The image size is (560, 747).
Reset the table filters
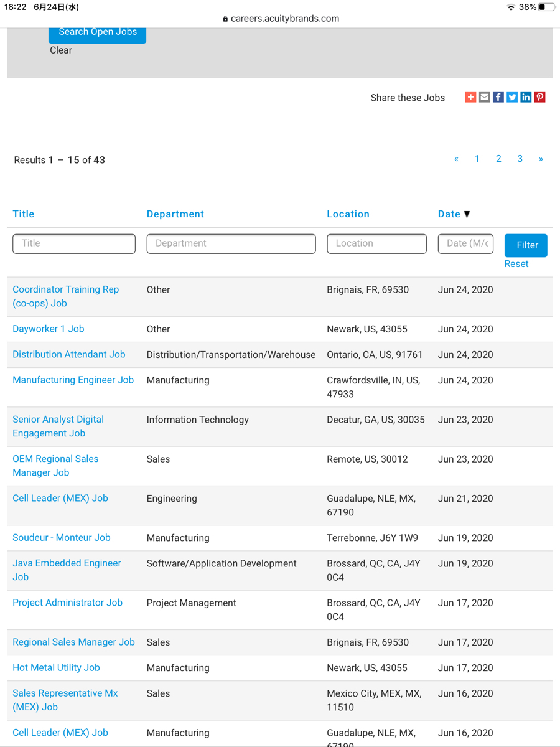(x=516, y=264)
